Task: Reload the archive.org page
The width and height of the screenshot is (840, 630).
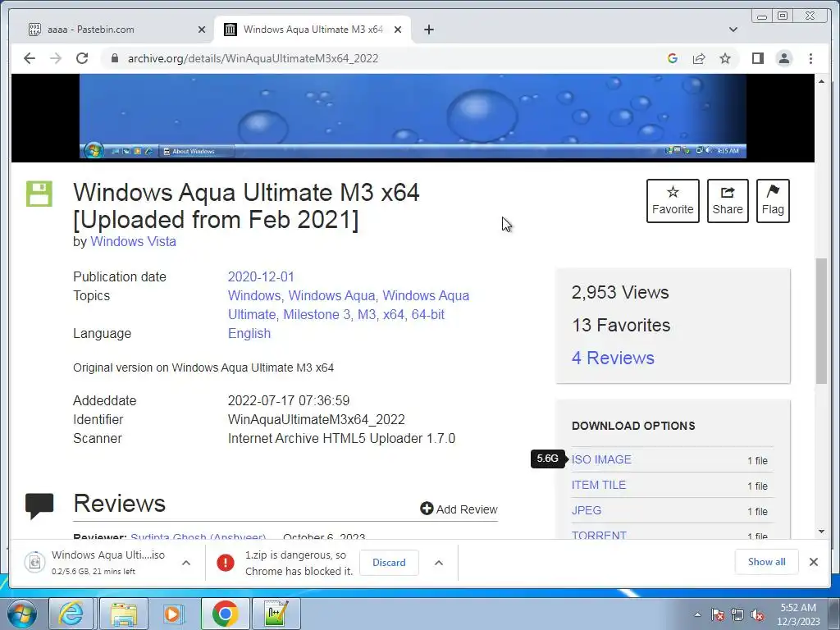Action: click(82, 58)
